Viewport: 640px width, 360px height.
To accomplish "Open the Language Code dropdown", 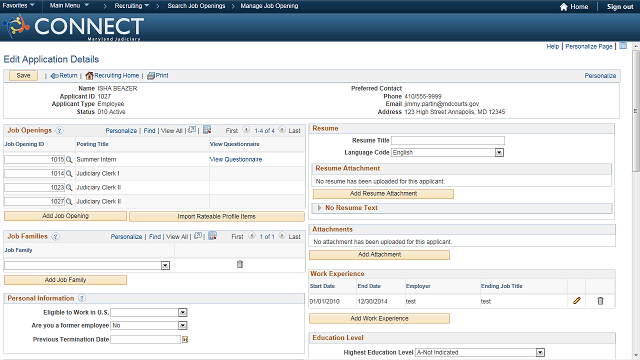I will [x=499, y=153].
